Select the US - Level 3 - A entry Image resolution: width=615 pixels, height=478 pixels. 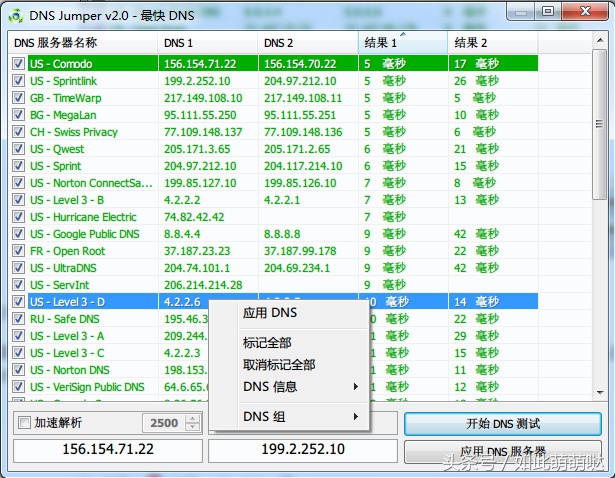(67, 336)
